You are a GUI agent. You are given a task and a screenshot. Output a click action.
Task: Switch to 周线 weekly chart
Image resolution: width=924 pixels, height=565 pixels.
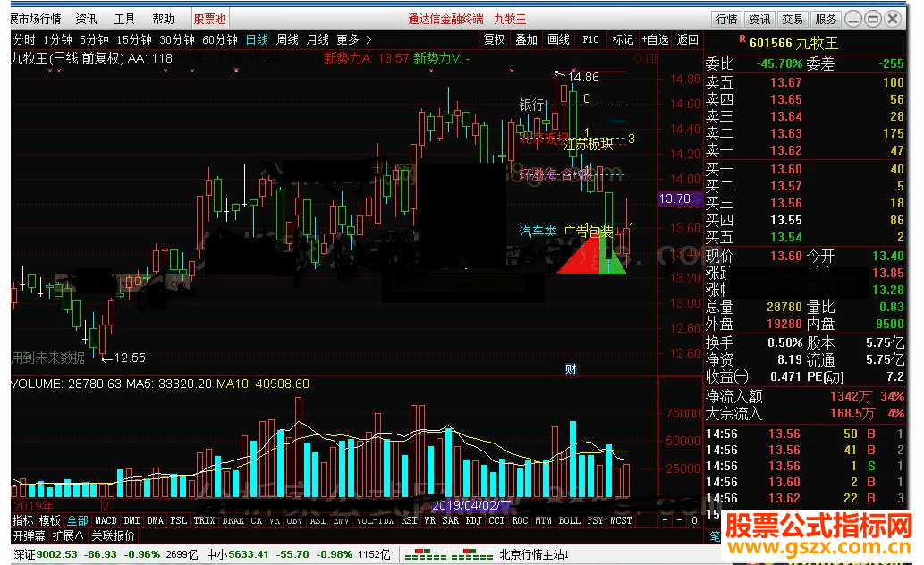click(287, 39)
